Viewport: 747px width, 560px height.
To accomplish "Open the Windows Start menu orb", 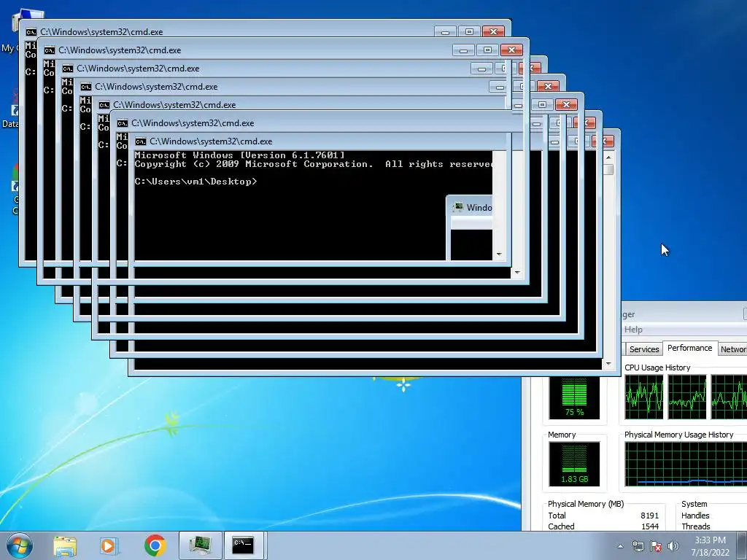I will pyautogui.click(x=20, y=545).
